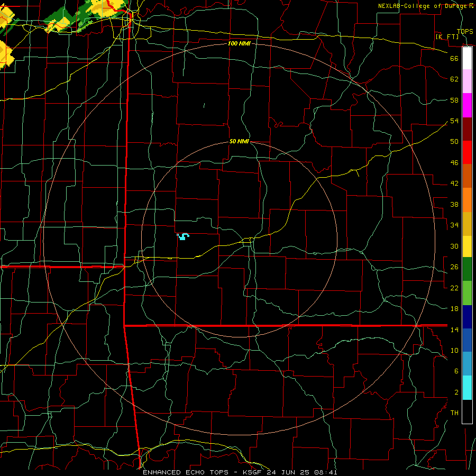Click the TH threshold label
Viewport: 476px width, 476px height.
click(x=454, y=413)
